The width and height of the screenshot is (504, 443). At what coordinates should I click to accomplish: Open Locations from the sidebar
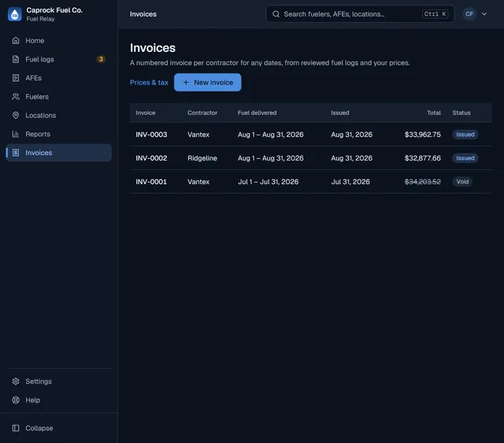pyautogui.click(x=59, y=115)
